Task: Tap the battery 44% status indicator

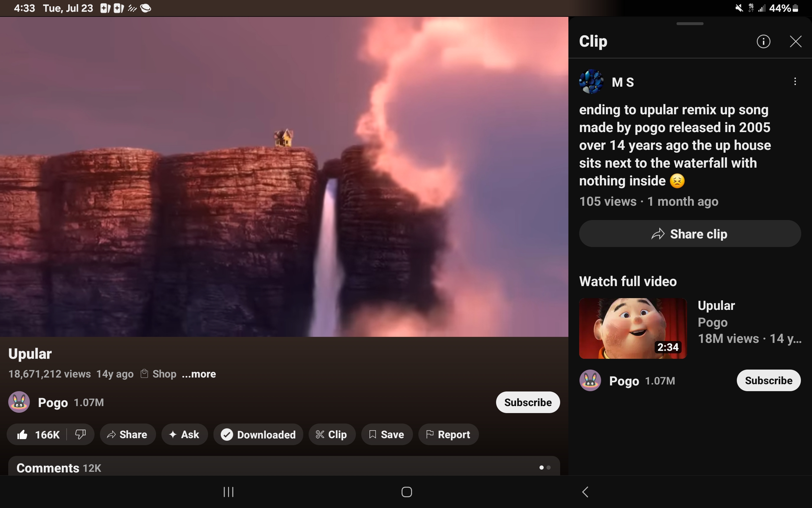Action: pyautogui.click(x=784, y=8)
